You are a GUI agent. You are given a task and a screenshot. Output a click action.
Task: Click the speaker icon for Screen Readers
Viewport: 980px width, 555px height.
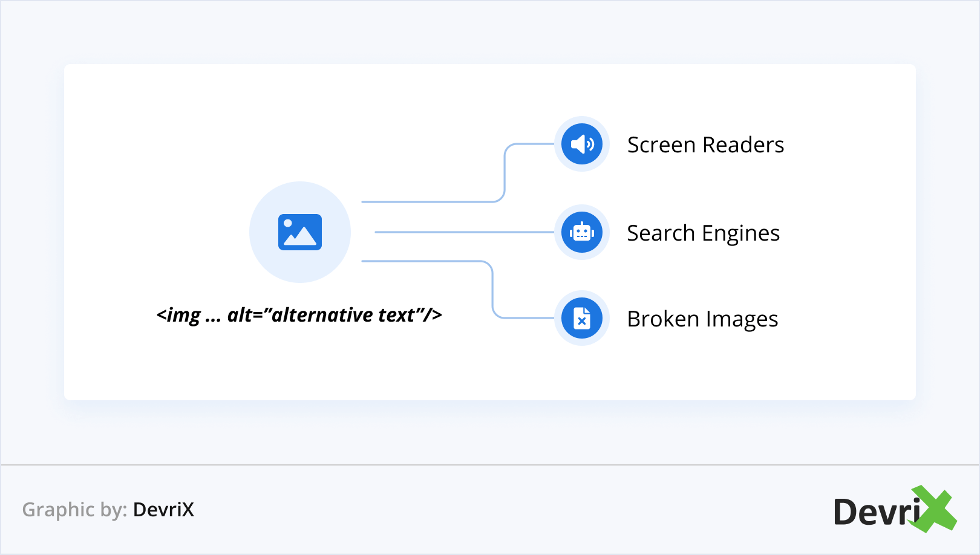click(x=582, y=144)
